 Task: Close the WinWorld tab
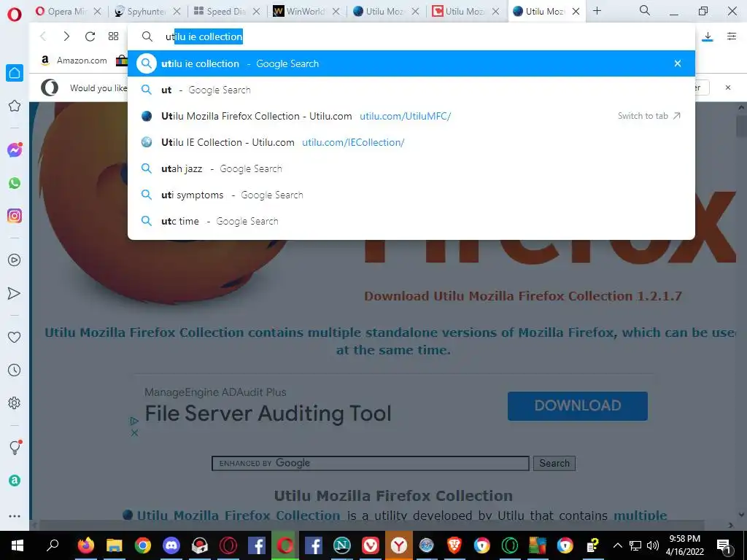(x=336, y=12)
